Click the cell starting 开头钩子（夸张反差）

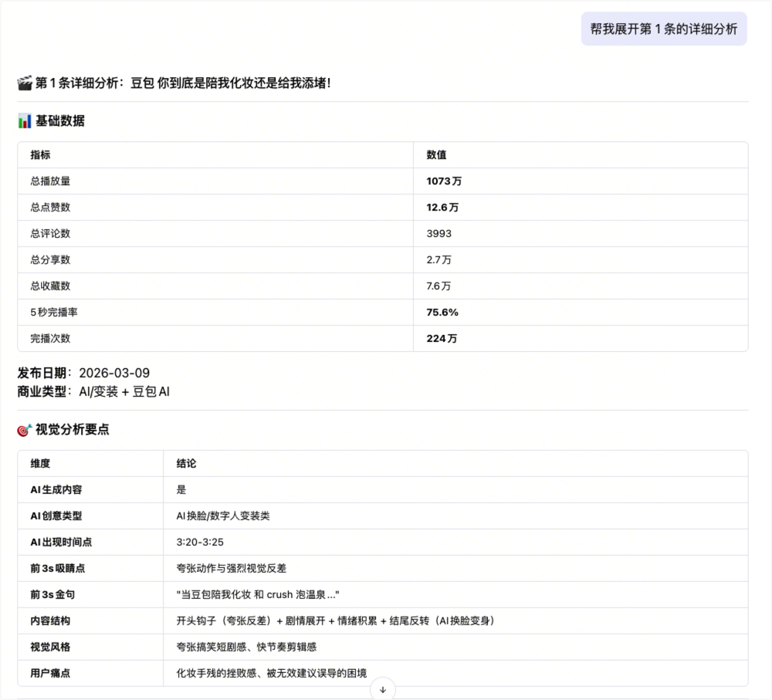coord(336,621)
